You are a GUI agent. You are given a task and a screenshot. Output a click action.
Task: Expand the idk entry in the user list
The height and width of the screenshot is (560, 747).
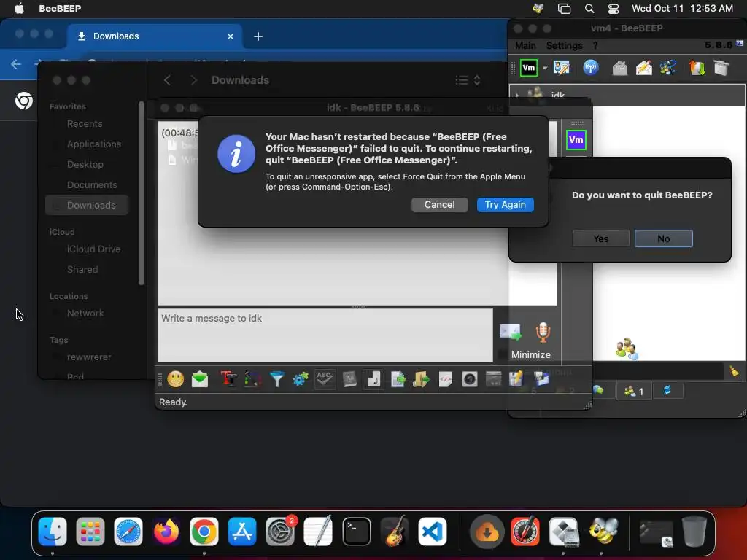coord(517,95)
